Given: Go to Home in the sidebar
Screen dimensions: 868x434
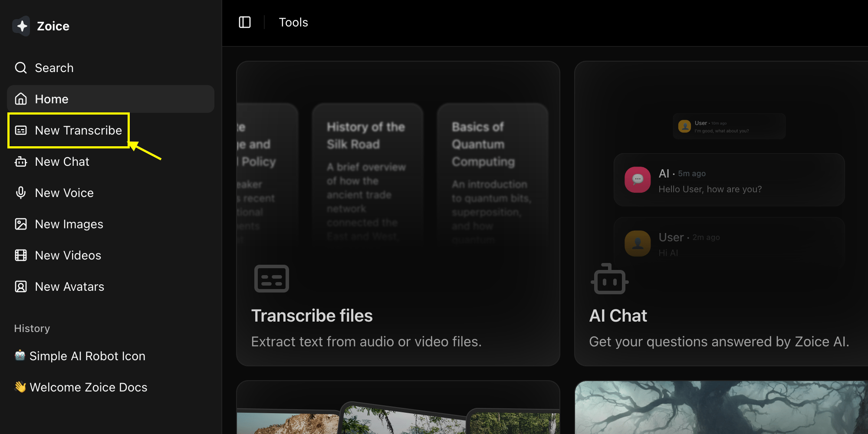Looking at the screenshot, I should [x=111, y=99].
